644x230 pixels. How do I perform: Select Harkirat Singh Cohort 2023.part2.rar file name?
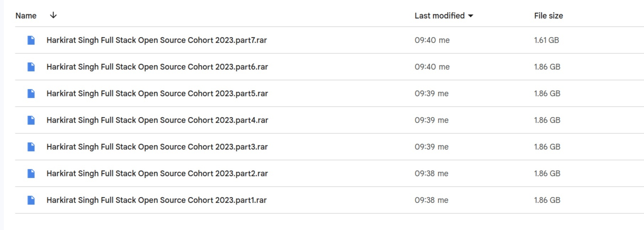coord(157,173)
